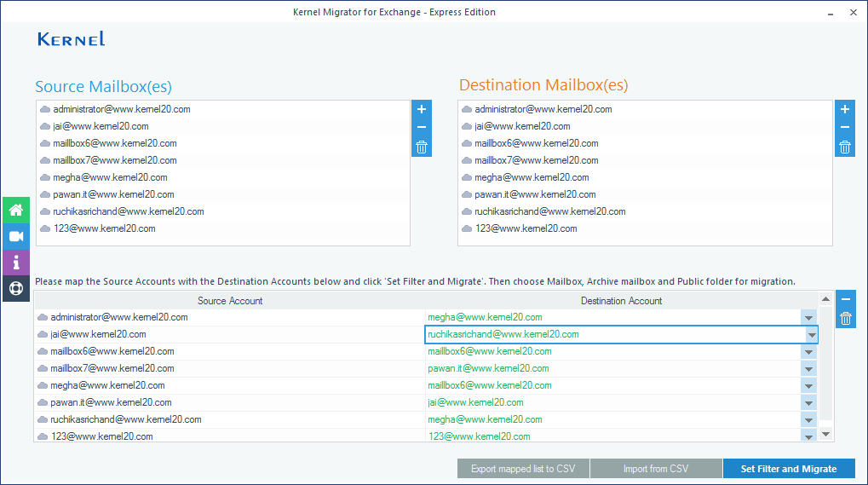
Task: Delete mapping list with trash icon
Action: [x=845, y=318]
